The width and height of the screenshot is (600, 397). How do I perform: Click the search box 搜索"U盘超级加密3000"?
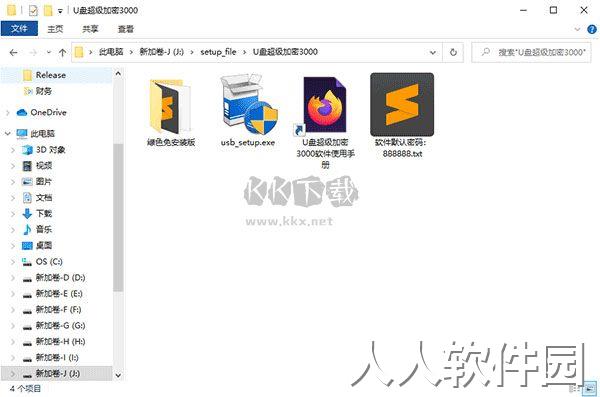click(531, 52)
